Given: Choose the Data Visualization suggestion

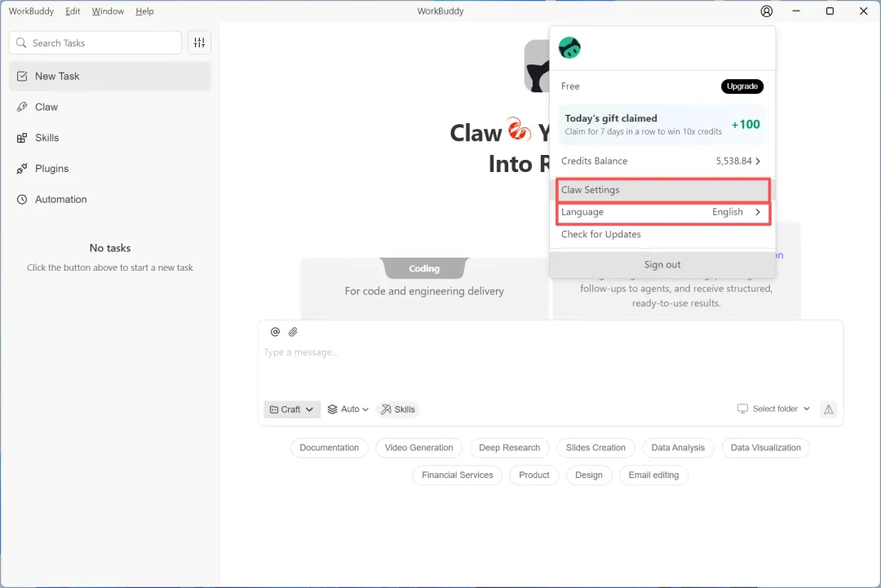Looking at the screenshot, I should click(x=766, y=448).
